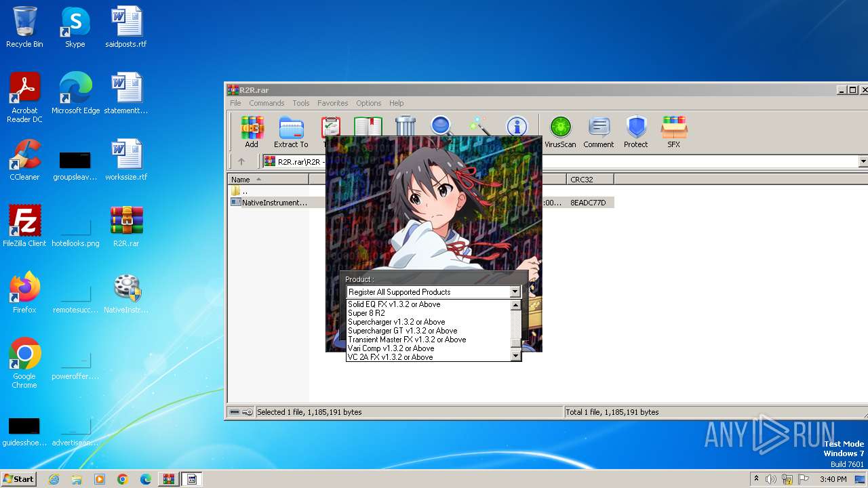Click the Add archive toolbar icon
868x488 pixels.
(252, 131)
